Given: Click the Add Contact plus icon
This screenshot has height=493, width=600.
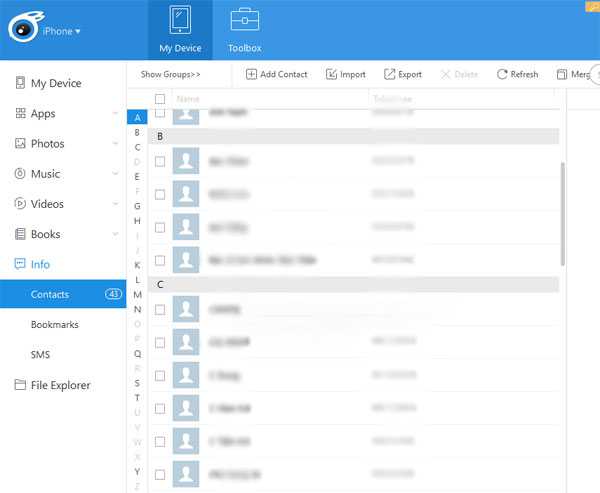Looking at the screenshot, I should [x=251, y=74].
